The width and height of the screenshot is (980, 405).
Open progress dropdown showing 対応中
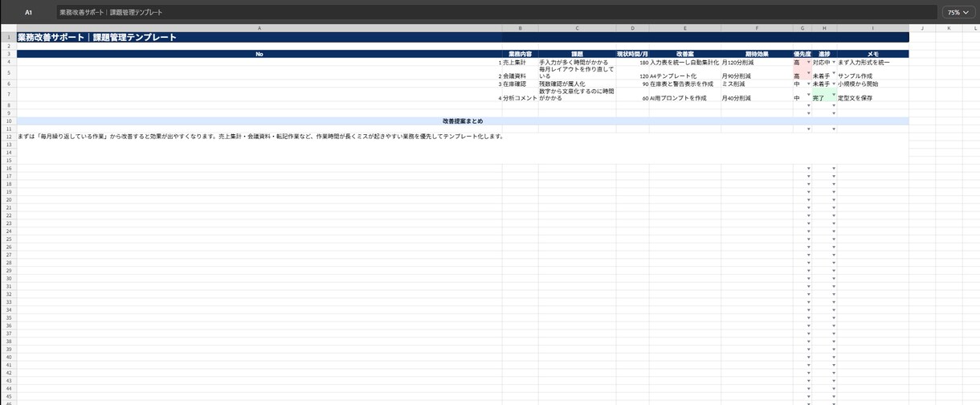coord(834,61)
